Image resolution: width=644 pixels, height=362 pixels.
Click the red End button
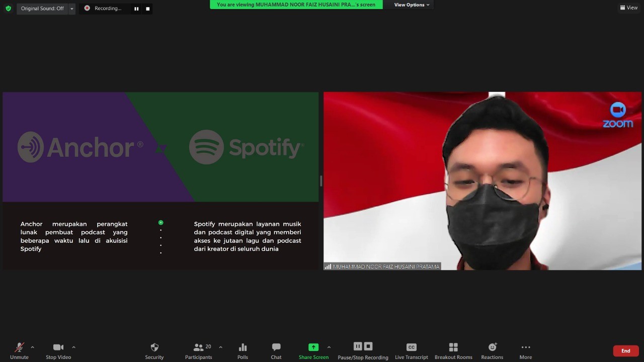pos(625,351)
